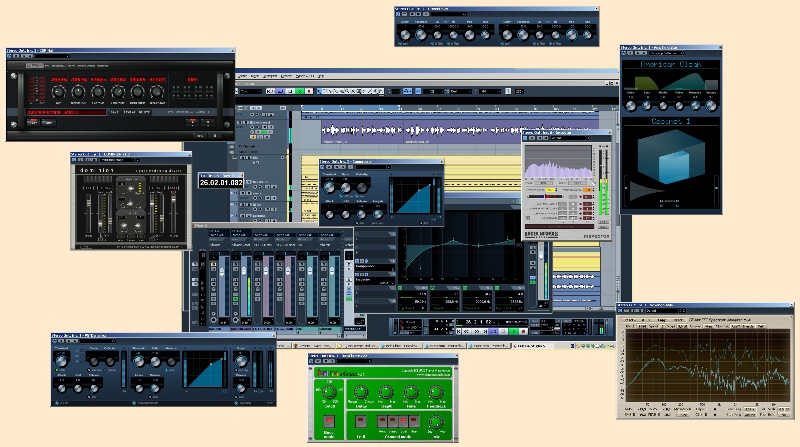Click Rate knob in green plugin

coord(411,392)
